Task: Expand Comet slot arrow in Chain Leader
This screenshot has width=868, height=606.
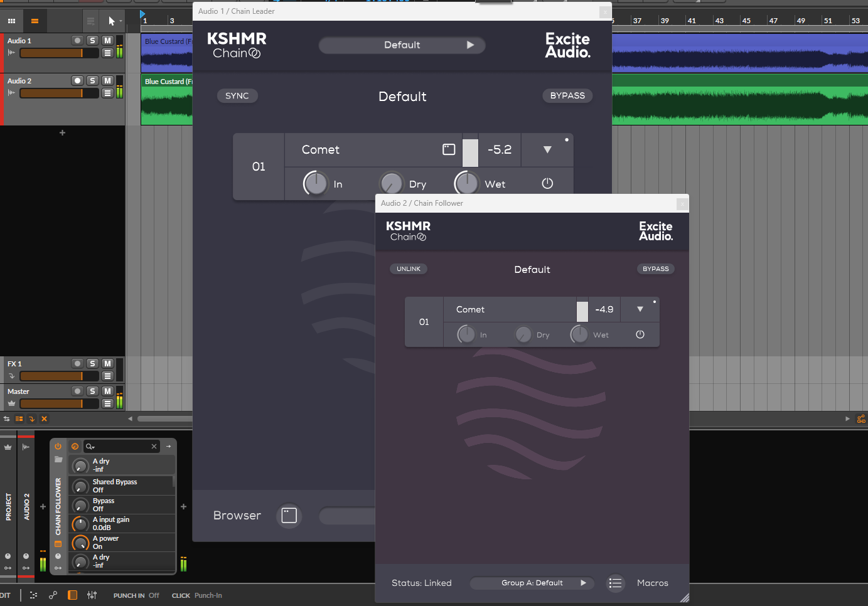Action: tap(547, 150)
